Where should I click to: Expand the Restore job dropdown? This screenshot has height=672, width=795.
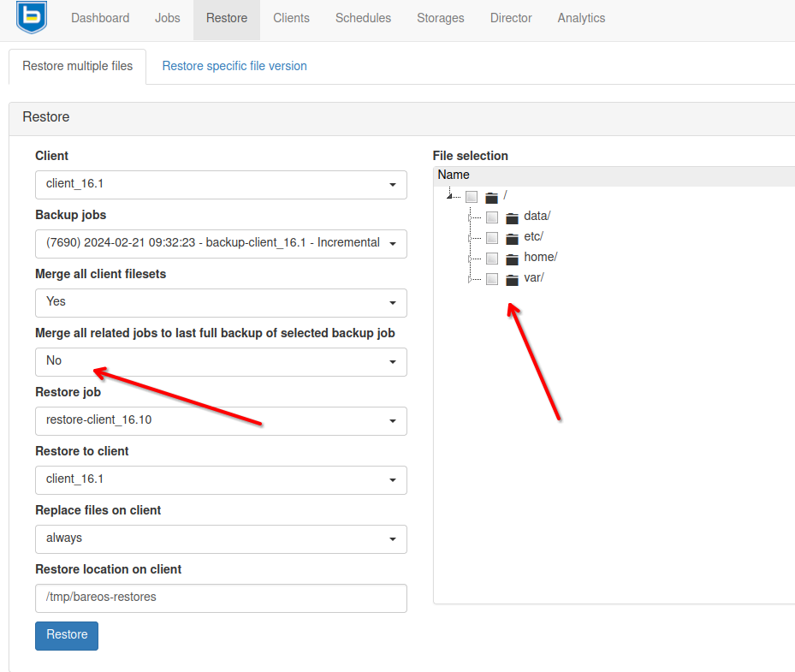(221, 420)
